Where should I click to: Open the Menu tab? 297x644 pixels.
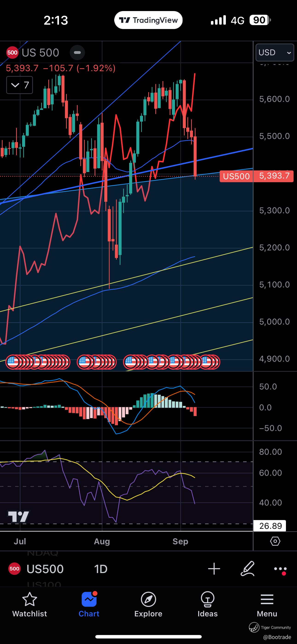pyautogui.click(x=267, y=605)
